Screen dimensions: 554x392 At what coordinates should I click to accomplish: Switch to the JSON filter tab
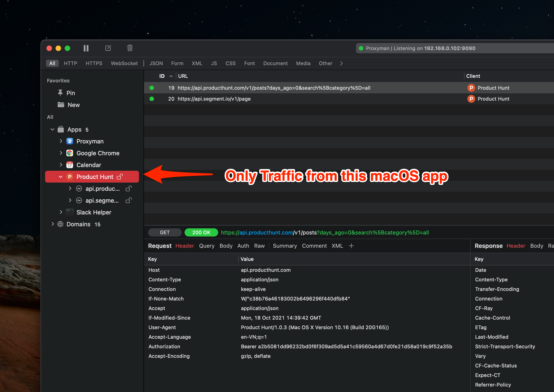point(156,64)
